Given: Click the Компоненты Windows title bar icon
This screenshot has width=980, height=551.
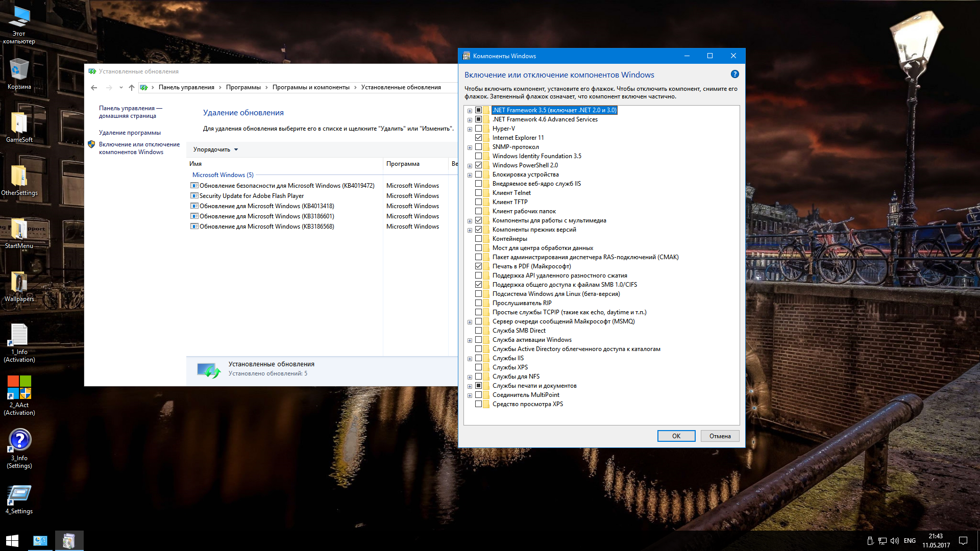Looking at the screenshot, I should pos(466,56).
